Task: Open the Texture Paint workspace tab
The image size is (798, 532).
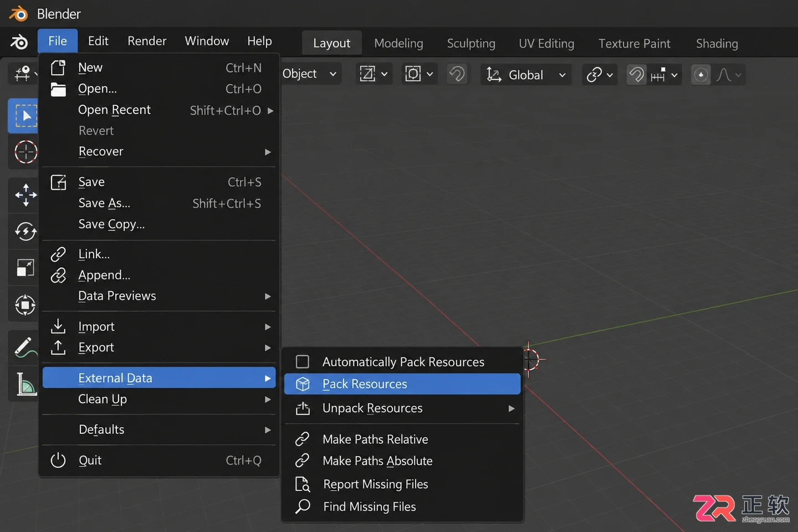Action: pyautogui.click(x=634, y=43)
